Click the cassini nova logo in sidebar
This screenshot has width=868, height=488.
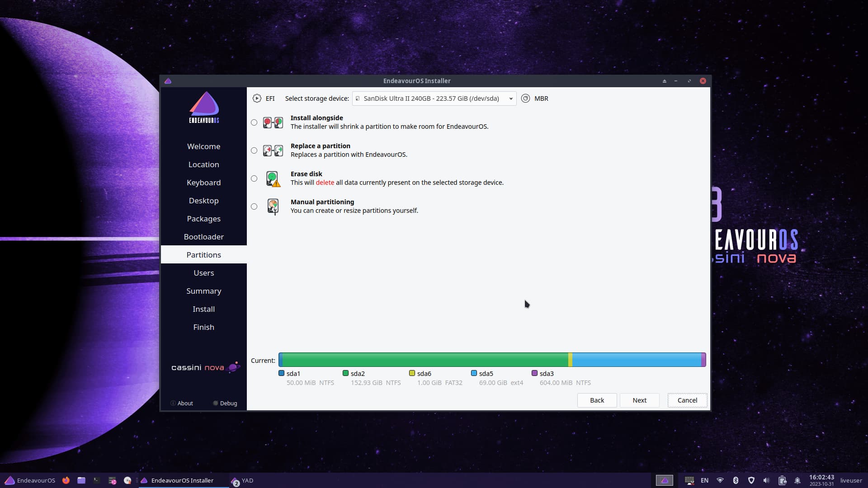pyautogui.click(x=206, y=367)
